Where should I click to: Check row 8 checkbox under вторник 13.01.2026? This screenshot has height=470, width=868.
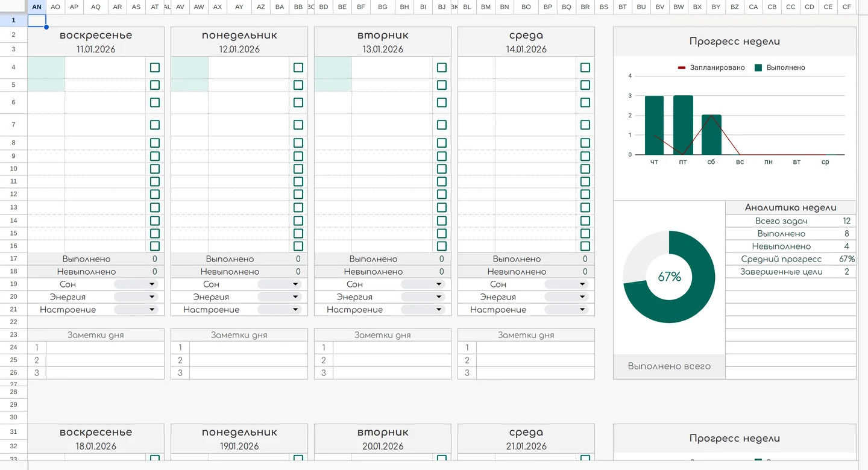(442, 143)
